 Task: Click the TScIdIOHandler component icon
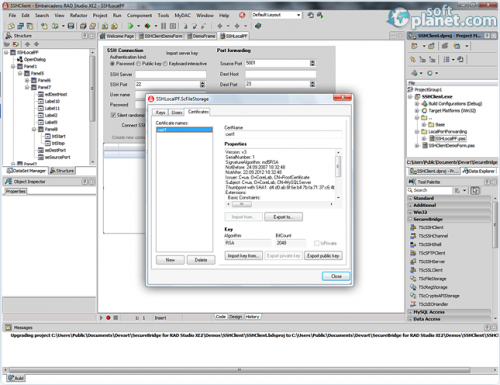[413, 304]
